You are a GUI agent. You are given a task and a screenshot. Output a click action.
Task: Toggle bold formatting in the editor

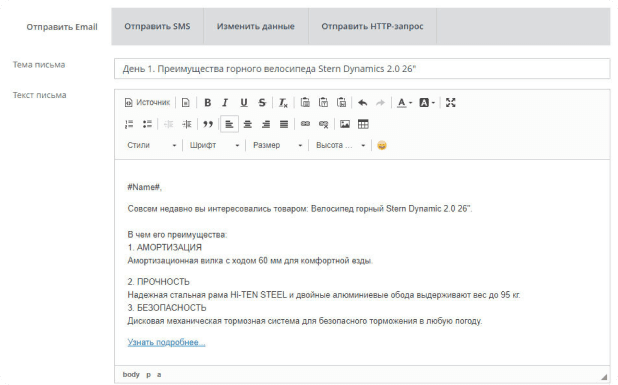coord(207,103)
